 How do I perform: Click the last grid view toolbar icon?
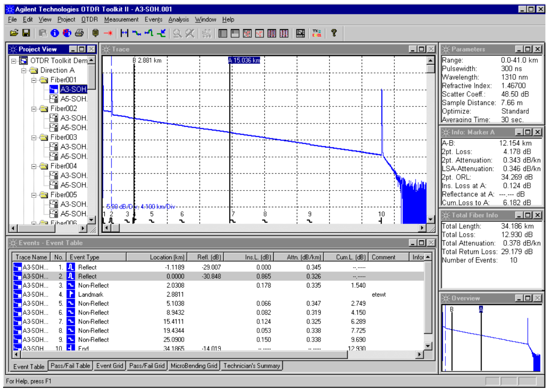284,33
